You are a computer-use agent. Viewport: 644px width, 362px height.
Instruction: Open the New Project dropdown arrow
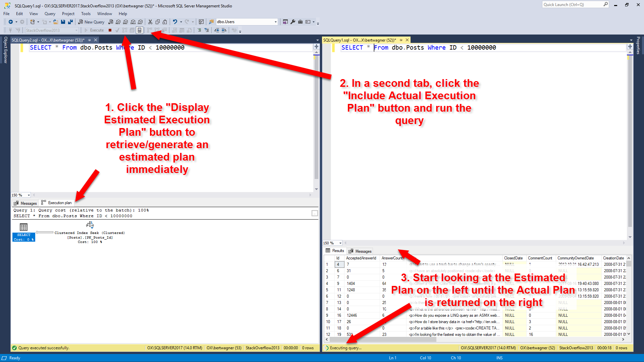(38, 22)
